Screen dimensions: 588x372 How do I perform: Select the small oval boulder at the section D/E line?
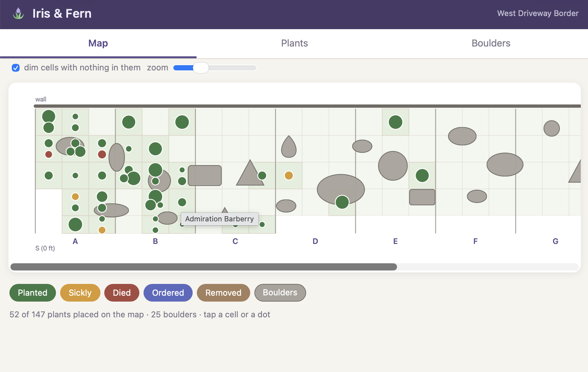(x=362, y=146)
